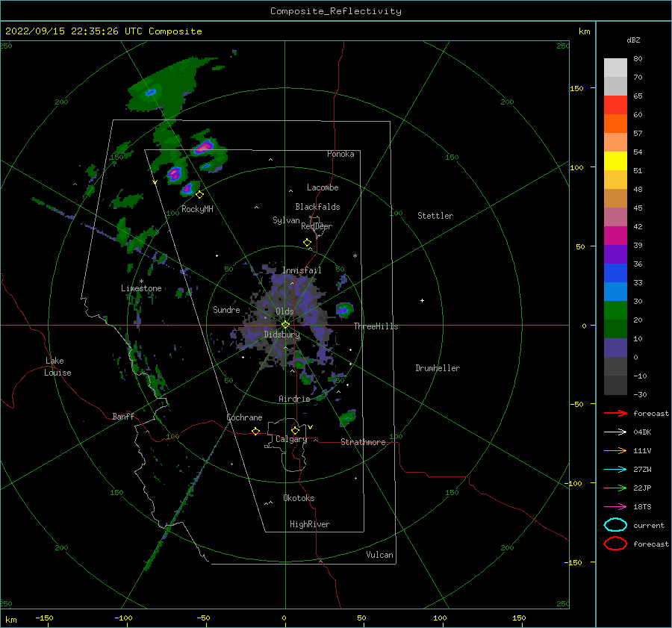This screenshot has height=628, width=672.
Task: Click the red forecast arrow in legend
Action: tap(615, 413)
